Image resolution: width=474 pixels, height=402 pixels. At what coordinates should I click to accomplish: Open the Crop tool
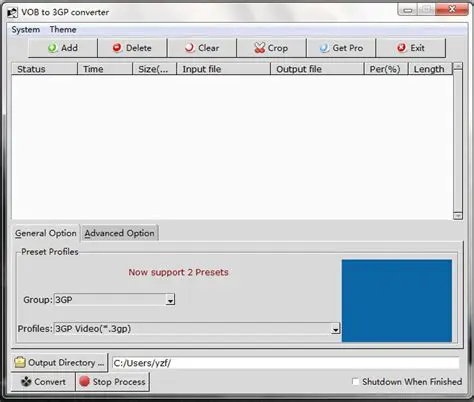tap(271, 48)
